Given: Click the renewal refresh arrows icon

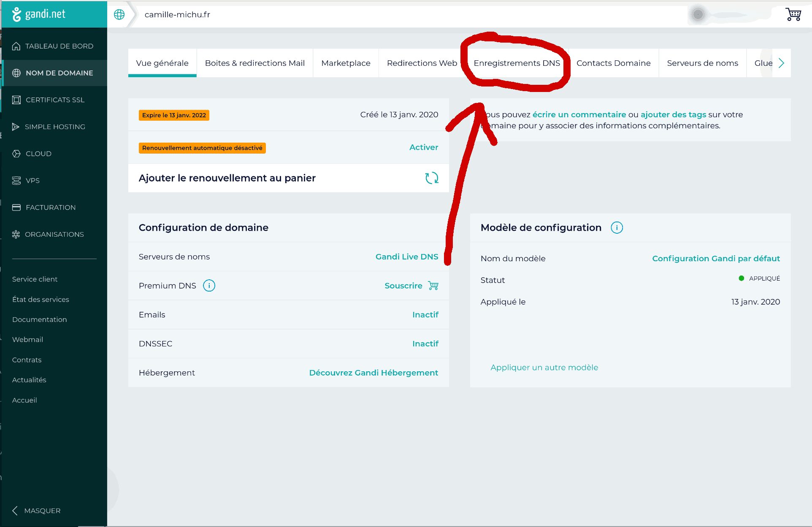Looking at the screenshot, I should point(432,178).
